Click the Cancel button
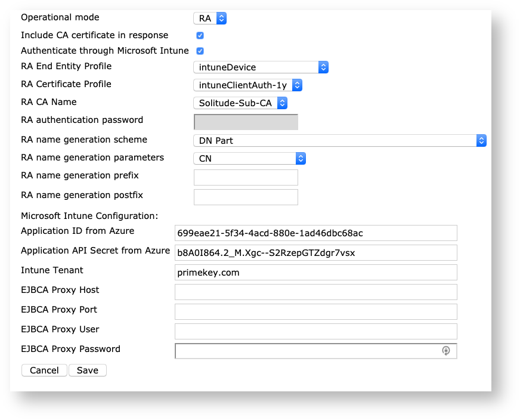This screenshot has width=520, height=420. pos(44,370)
